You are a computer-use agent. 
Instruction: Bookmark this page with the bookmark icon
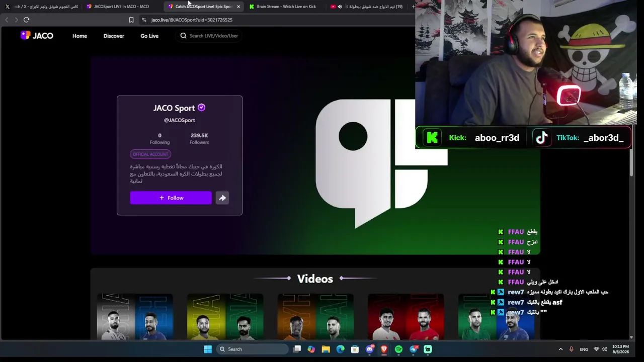point(131,20)
